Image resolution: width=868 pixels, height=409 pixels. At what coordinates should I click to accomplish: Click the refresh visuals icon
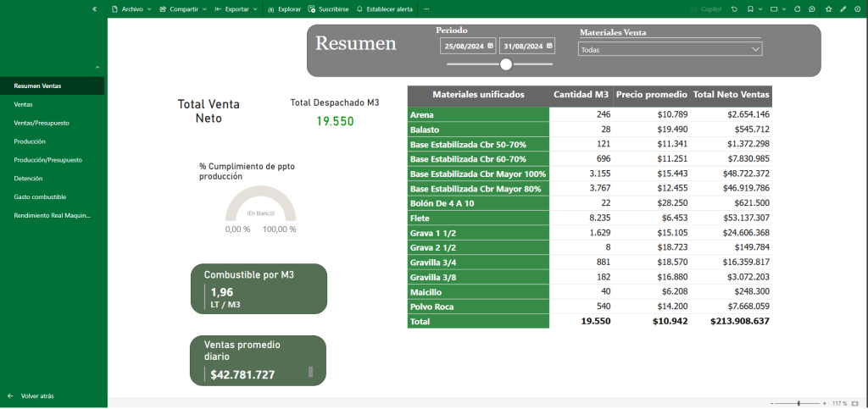click(x=797, y=8)
